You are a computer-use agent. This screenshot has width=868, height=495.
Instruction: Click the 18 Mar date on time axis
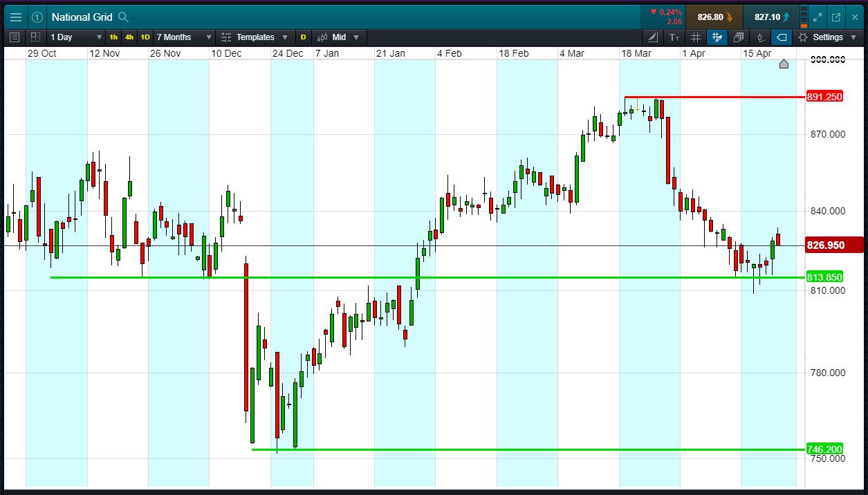pos(636,53)
